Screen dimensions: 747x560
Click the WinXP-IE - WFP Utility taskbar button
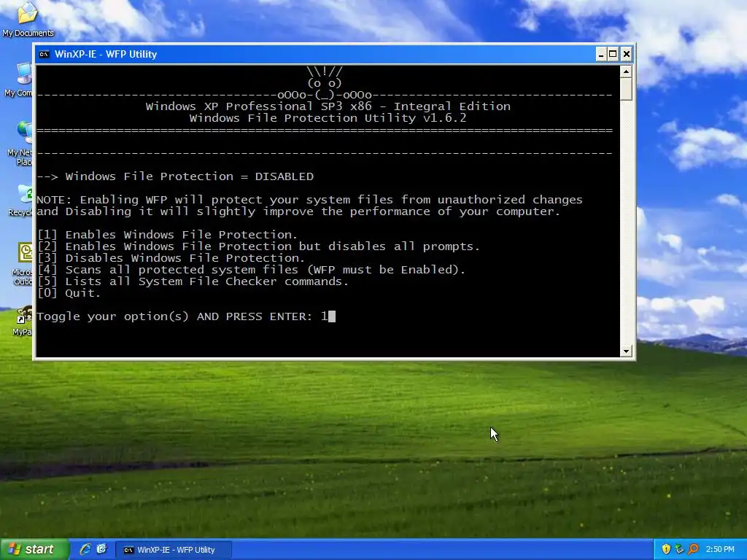174,550
